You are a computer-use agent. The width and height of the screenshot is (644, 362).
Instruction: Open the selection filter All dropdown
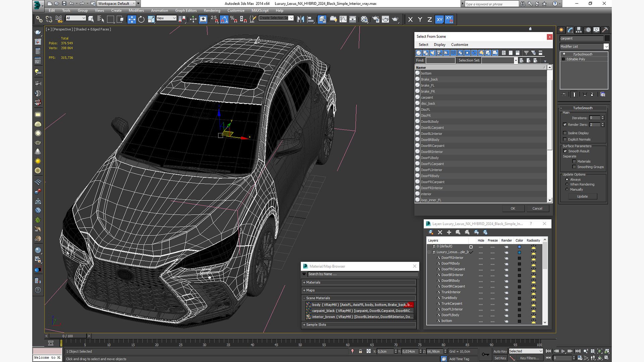[x=76, y=18]
